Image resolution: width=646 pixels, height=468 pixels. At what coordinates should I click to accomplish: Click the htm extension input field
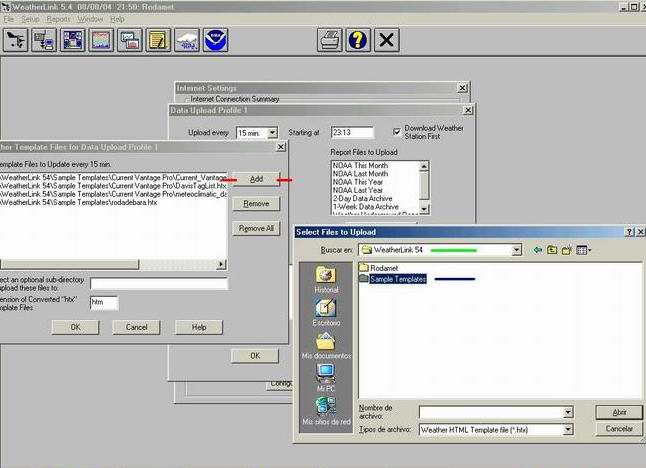click(x=104, y=303)
